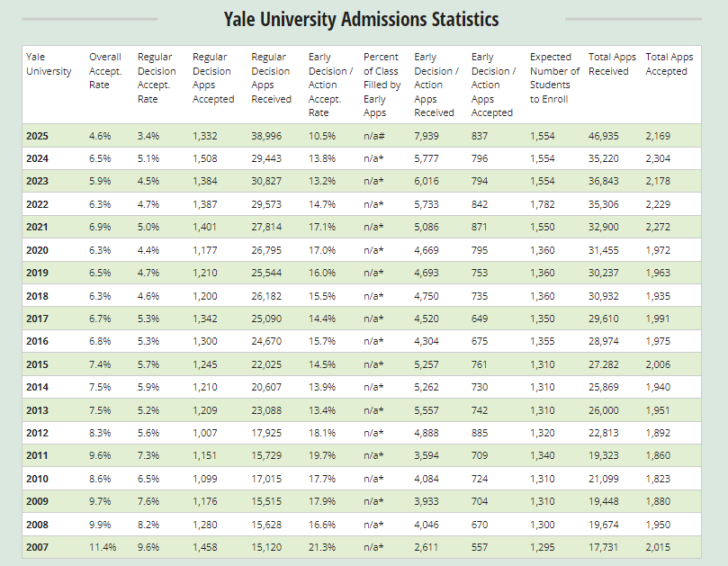Select the Total Apps Accepted column header
Viewport: 728px width, 566px height.
tap(670, 64)
